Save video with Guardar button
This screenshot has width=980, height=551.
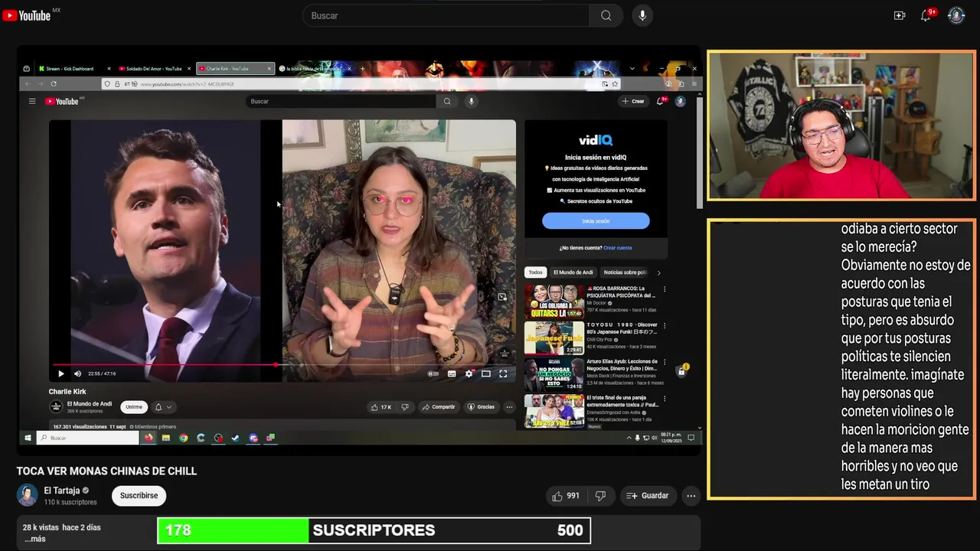click(x=648, y=496)
